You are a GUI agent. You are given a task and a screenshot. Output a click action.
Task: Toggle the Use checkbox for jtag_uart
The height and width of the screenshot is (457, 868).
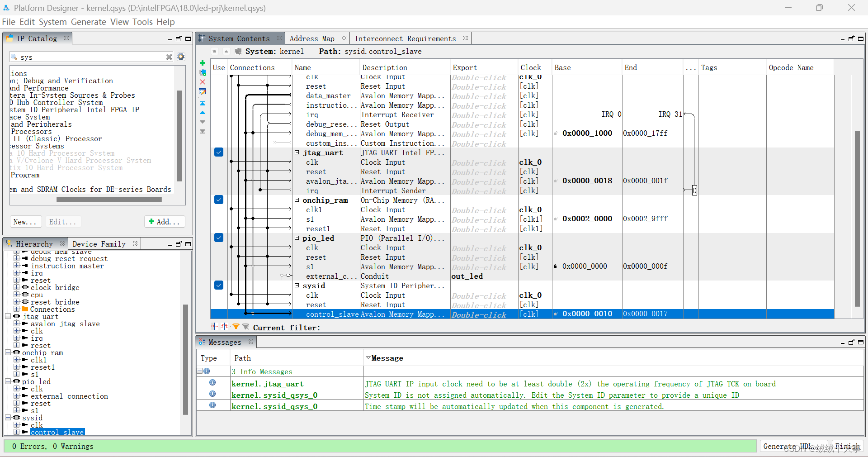pos(219,152)
